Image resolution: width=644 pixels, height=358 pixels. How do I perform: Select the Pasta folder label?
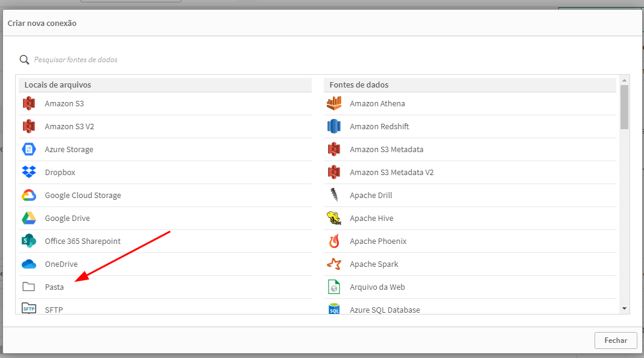coord(54,287)
